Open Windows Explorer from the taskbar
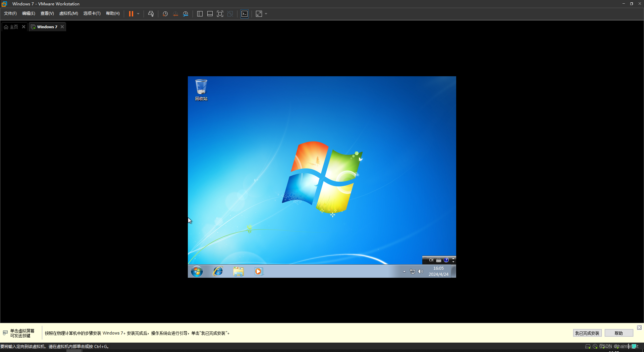The width and height of the screenshot is (644, 352). tap(238, 271)
